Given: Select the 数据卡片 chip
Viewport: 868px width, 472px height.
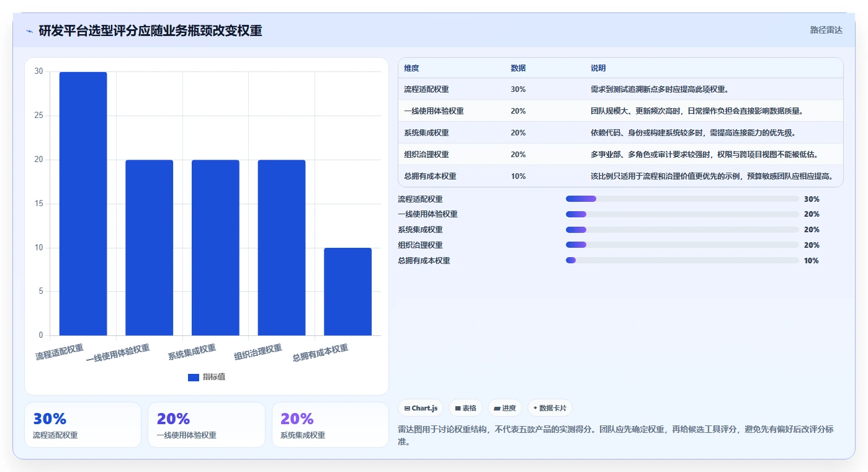Looking at the screenshot, I should pos(550,408).
